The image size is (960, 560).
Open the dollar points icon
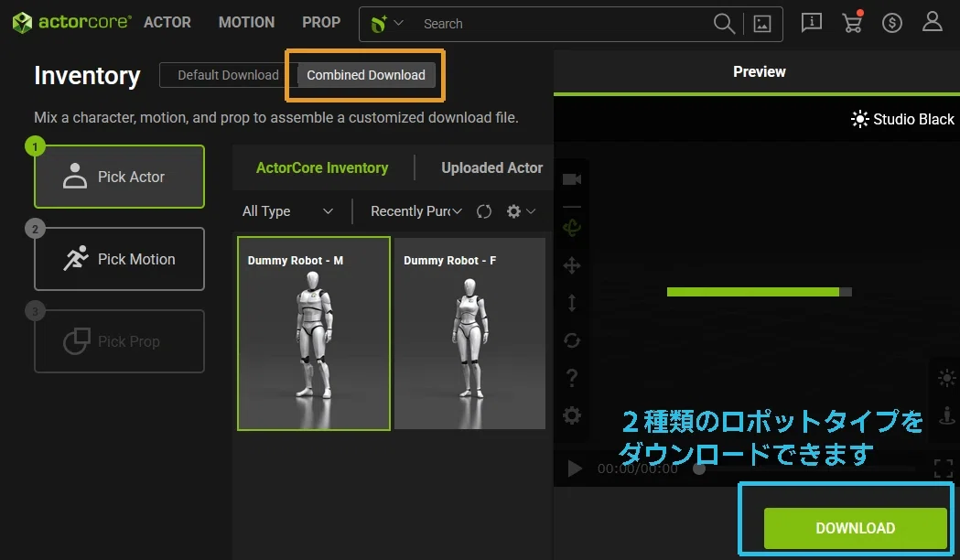[892, 23]
